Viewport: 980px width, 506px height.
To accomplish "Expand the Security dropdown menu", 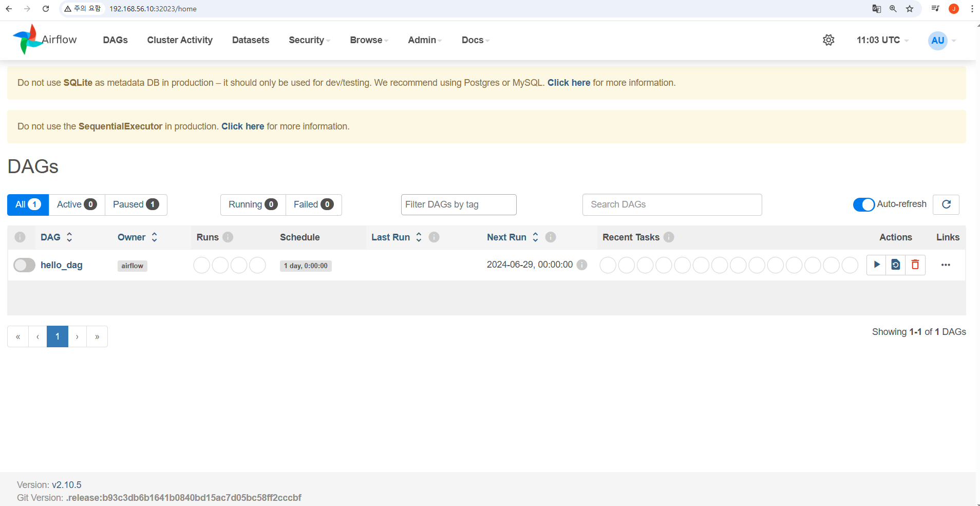I will point(309,40).
